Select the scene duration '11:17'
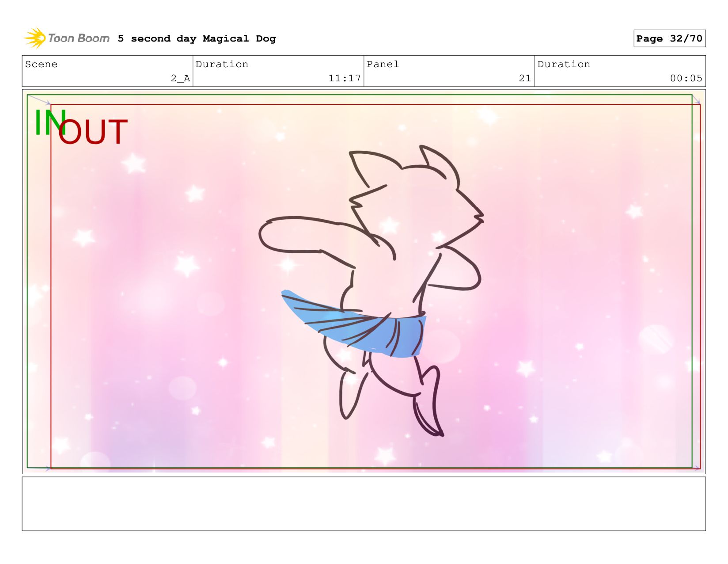Screen dimensions: 728x564 coord(345,78)
